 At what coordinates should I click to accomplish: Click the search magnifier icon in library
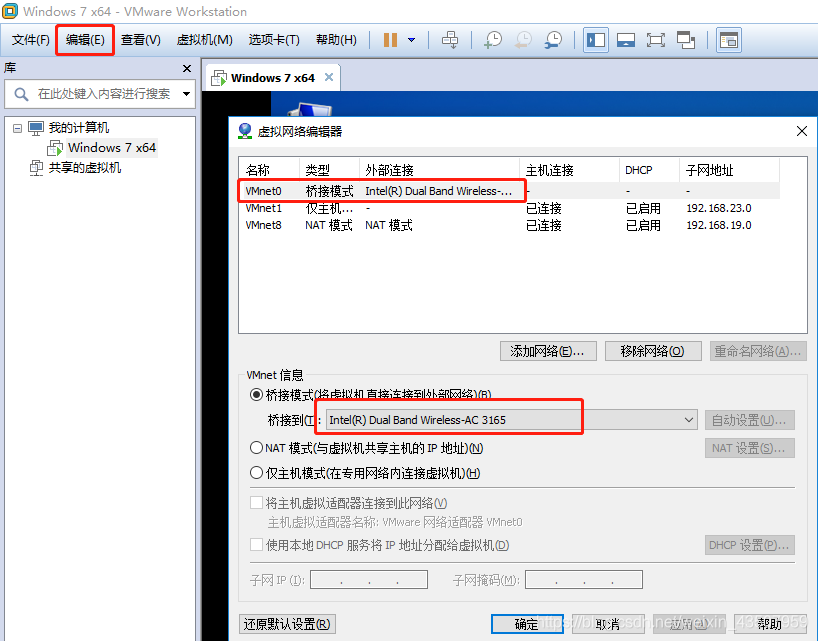(x=21, y=94)
